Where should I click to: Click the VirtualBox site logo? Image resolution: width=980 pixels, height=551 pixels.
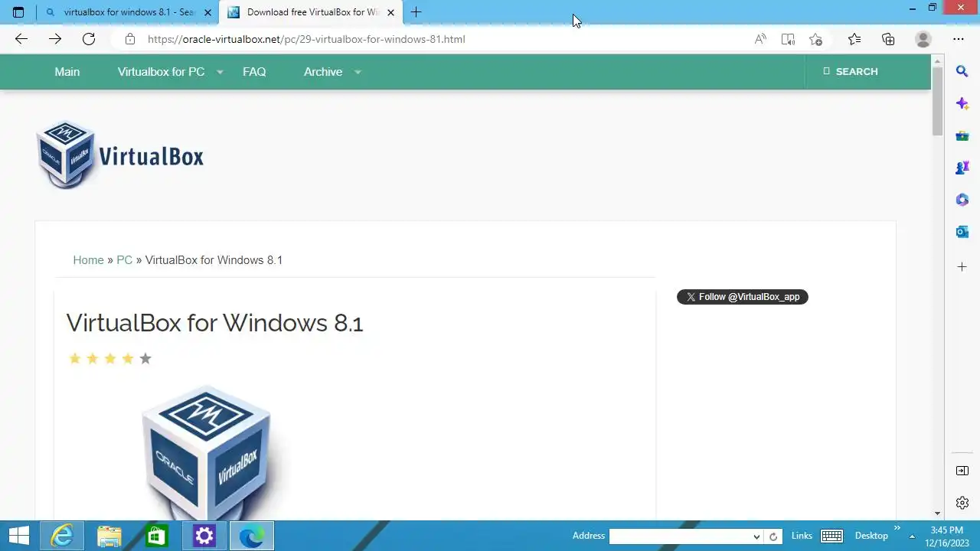pos(120,155)
